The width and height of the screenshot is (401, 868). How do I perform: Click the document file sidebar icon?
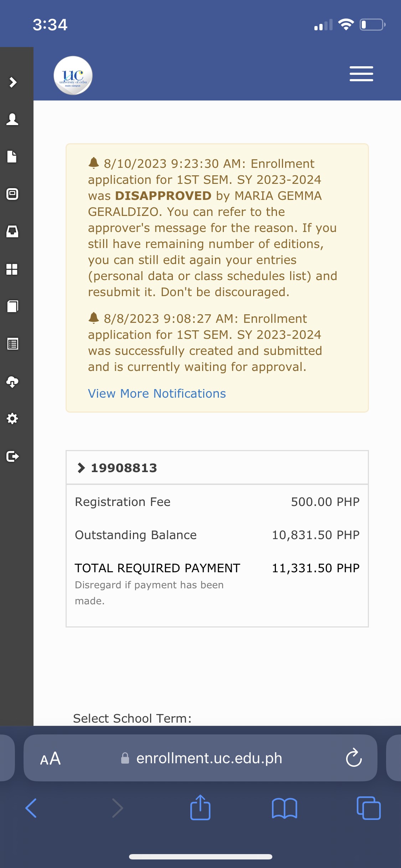coord(12,156)
